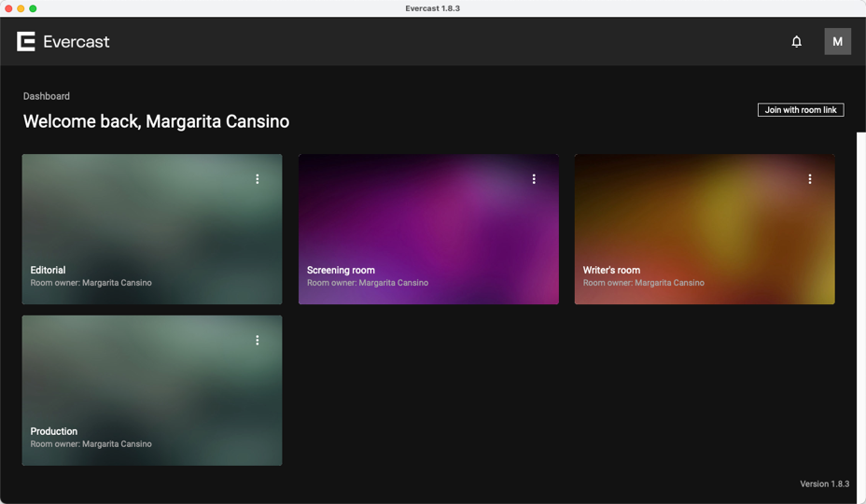Click the Version 1.8.3 text
The height and width of the screenshot is (504, 866).
825,483
